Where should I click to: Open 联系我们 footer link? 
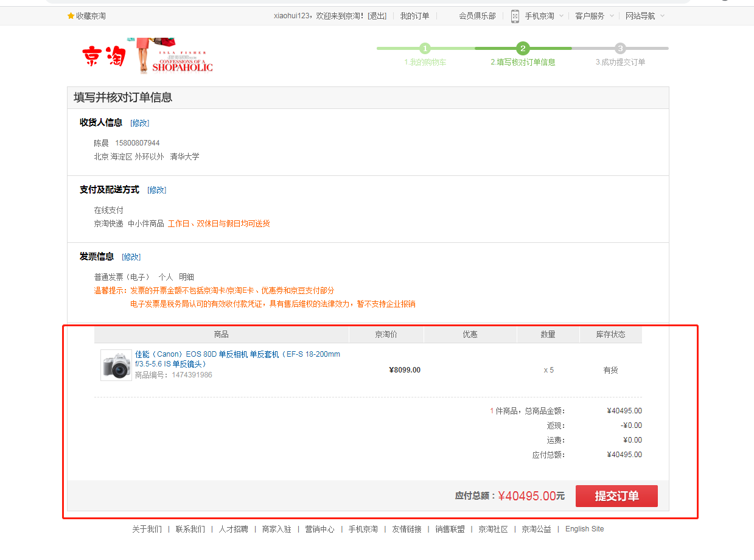[x=190, y=529]
